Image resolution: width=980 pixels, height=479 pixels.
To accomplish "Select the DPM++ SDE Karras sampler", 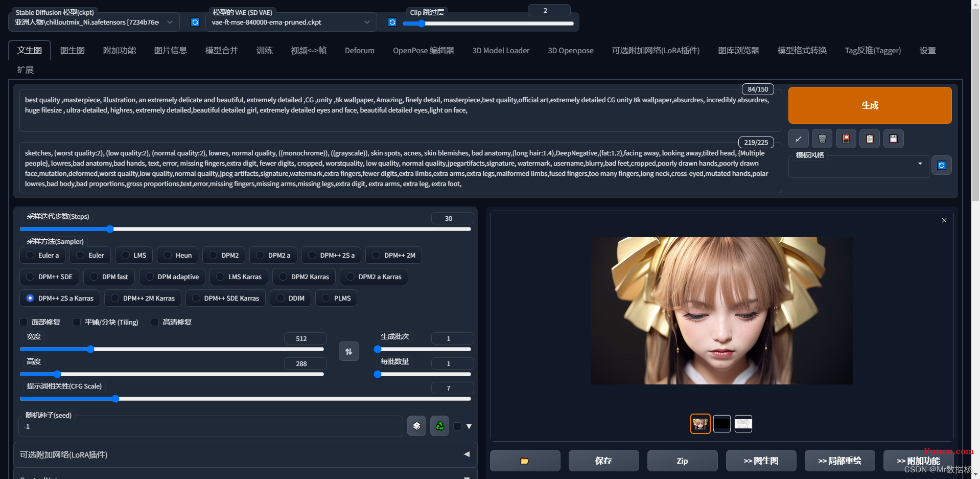I will [226, 298].
